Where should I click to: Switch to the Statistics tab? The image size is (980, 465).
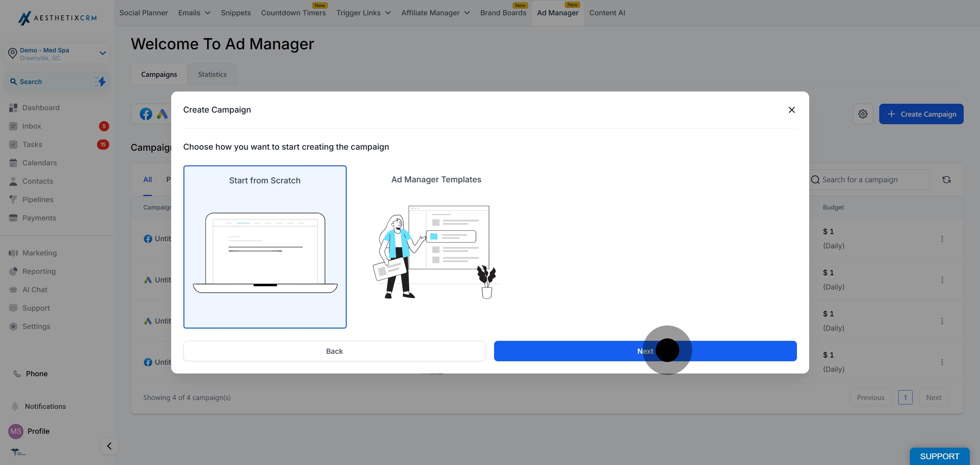coord(212,74)
